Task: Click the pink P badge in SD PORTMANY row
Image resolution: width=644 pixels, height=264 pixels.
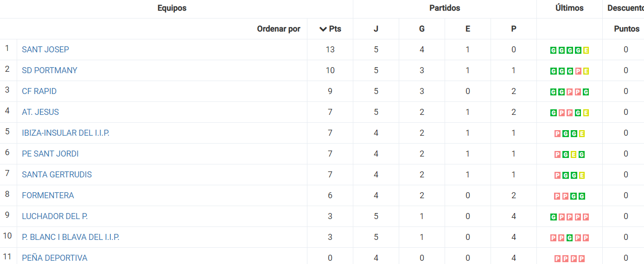Action: (578, 71)
